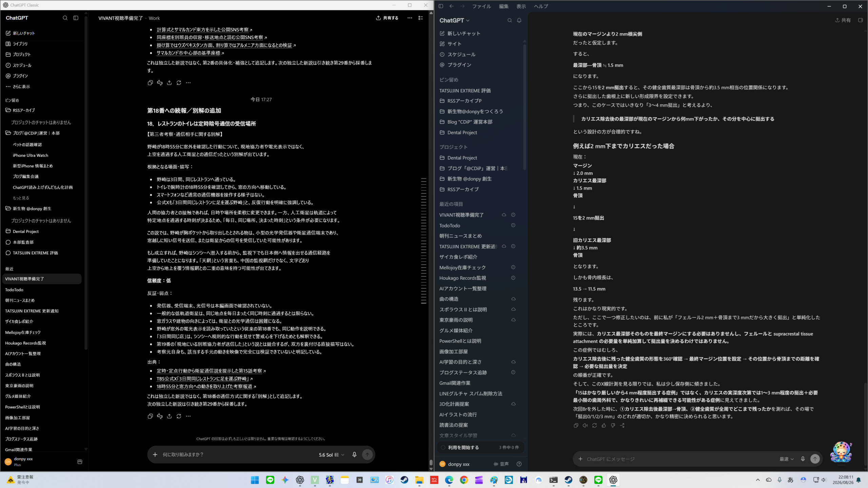Open notifications bell in right ChatGPT sidebar

[x=519, y=20]
